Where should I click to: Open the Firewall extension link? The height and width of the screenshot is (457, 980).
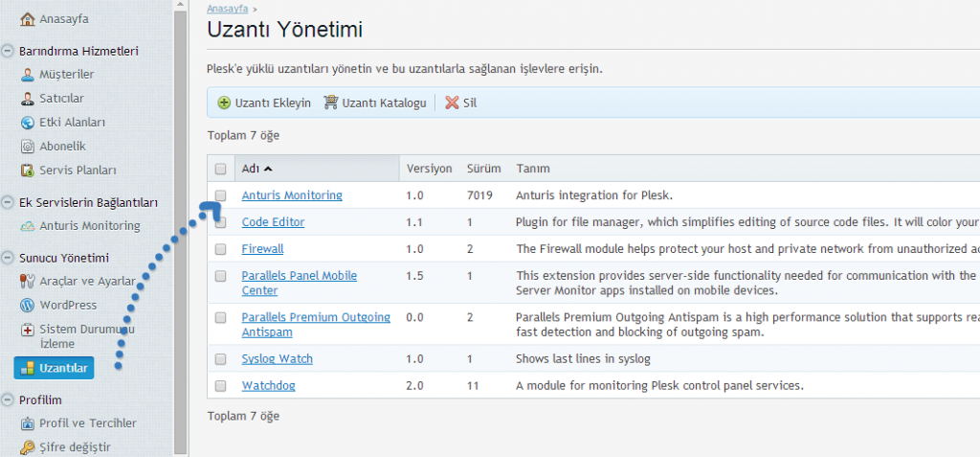(262, 249)
